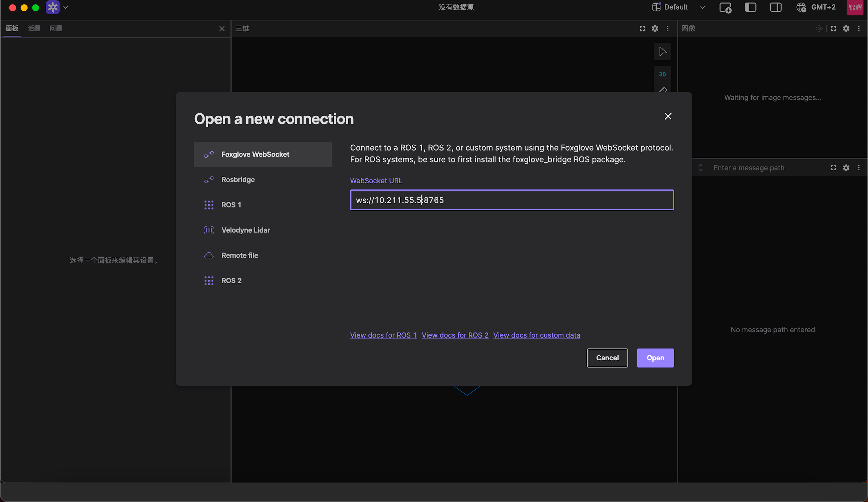
Task: Expand the Foxglove app menu chevron
Action: pyautogui.click(x=66, y=8)
